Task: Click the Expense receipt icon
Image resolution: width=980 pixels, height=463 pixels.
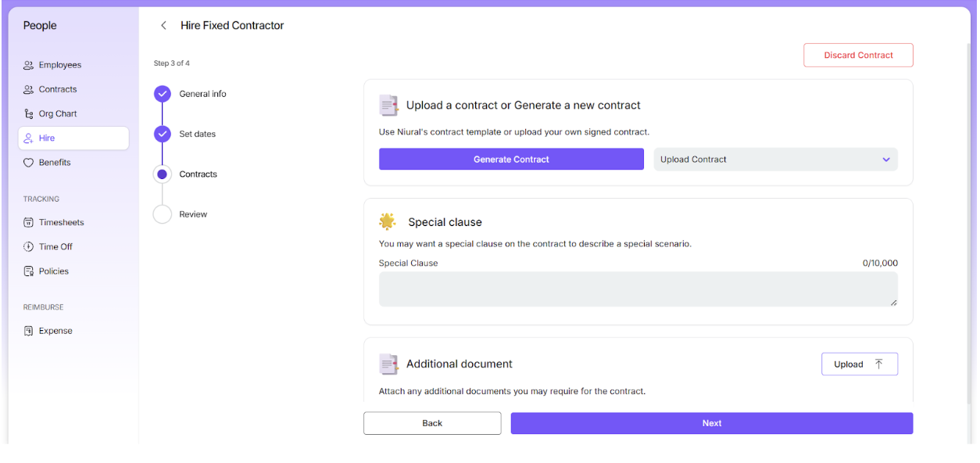Action: (x=29, y=331)
